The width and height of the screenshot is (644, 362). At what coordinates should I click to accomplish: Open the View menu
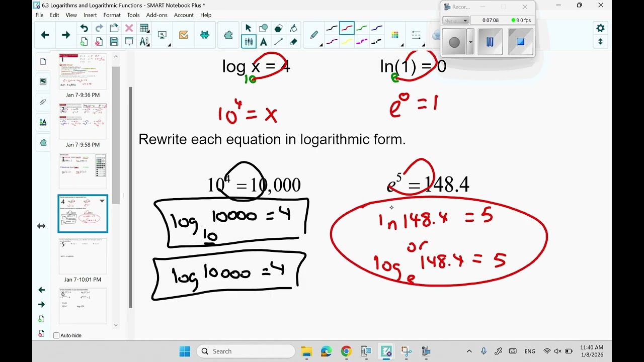coord(71,15)
